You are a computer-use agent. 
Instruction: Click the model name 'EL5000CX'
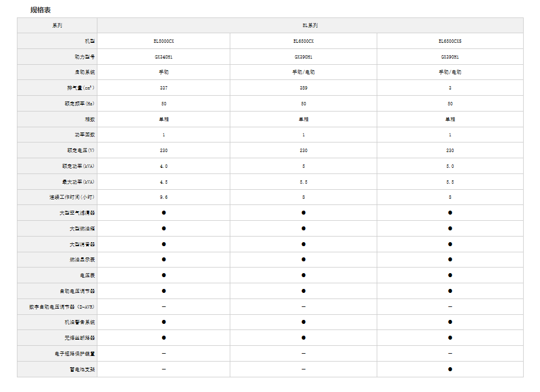[164, 41]
